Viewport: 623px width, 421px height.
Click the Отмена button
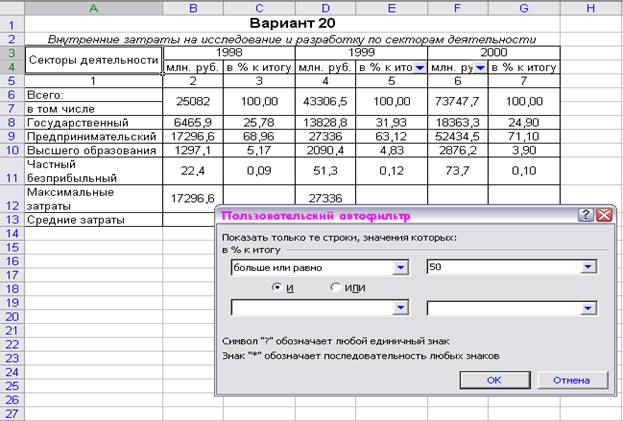click(x=572, y=380)
